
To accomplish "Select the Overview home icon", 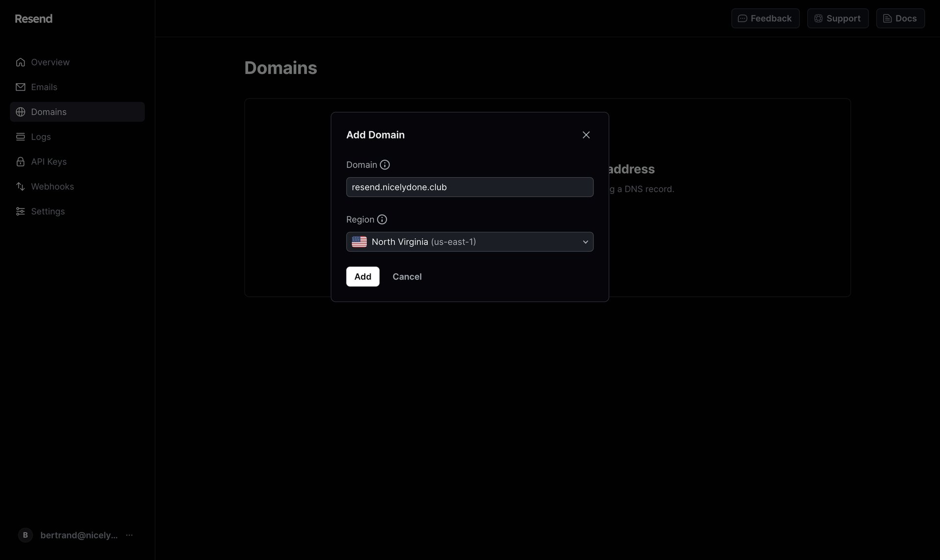I will (x=20, y=62).
